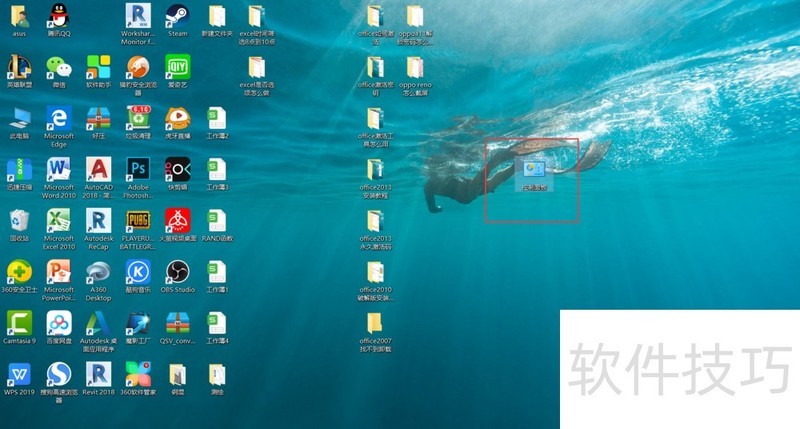
Task: Launch the 虎牙直播 streaming icon
Action: click(x=178, y=118)
